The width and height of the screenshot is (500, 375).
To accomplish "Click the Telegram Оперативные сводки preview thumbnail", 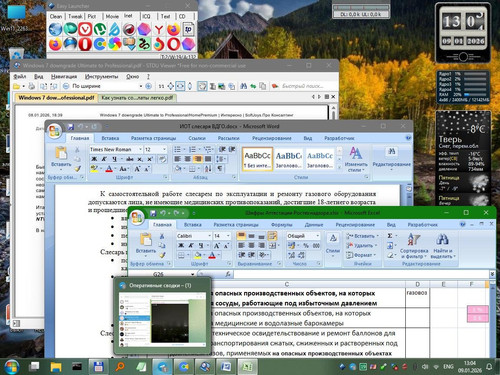I will pos(162,320).
